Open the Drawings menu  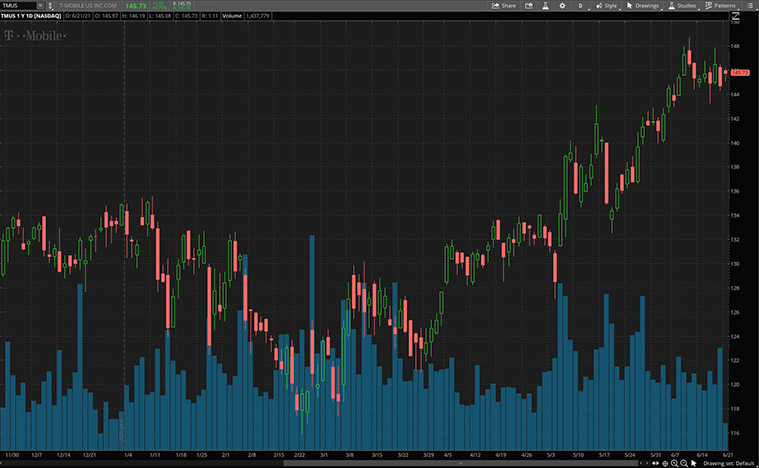643,5
